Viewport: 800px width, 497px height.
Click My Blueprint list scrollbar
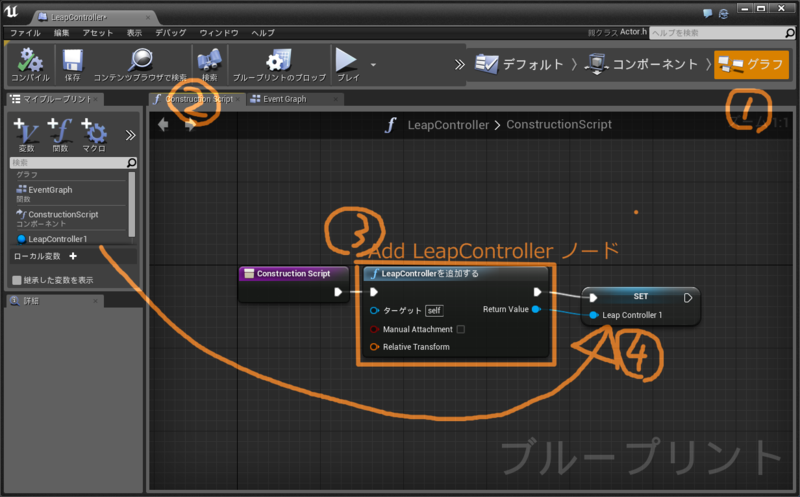pos(132,204)
